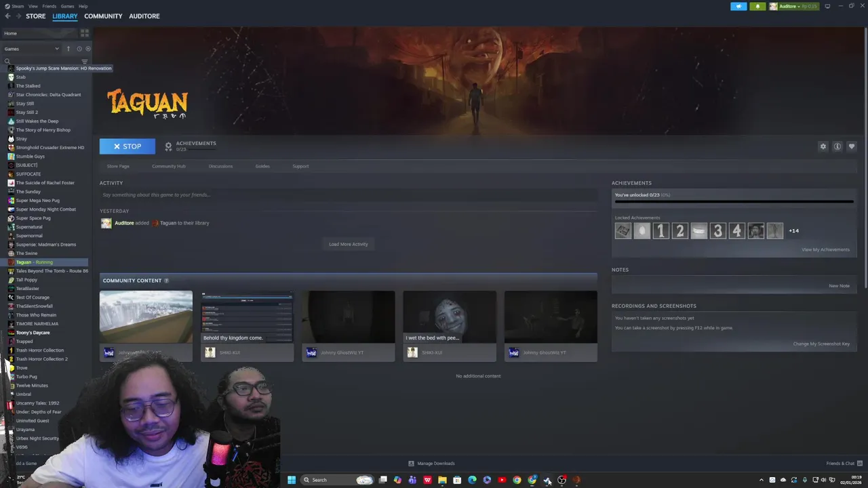This screenshot has width=868, height=488.
Task: Select Still Wakes the Deep game
Action: point(37,121)
